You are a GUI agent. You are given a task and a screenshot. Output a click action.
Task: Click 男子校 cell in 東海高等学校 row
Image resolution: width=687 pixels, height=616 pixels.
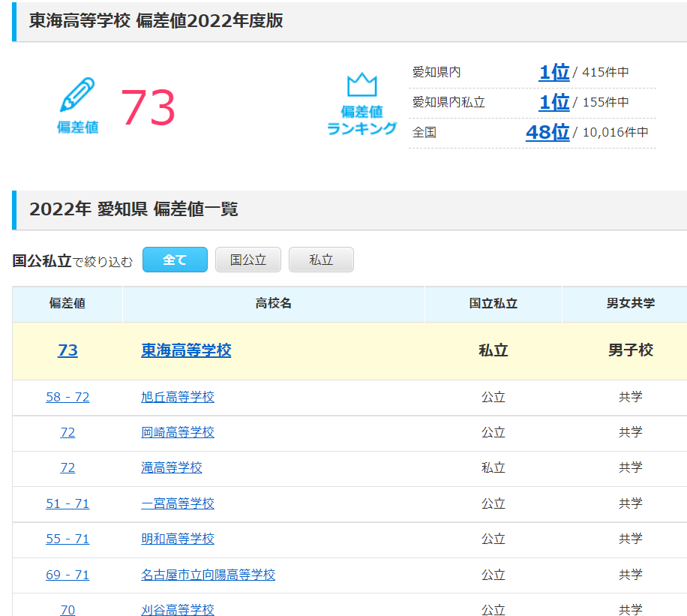point(631,350)
